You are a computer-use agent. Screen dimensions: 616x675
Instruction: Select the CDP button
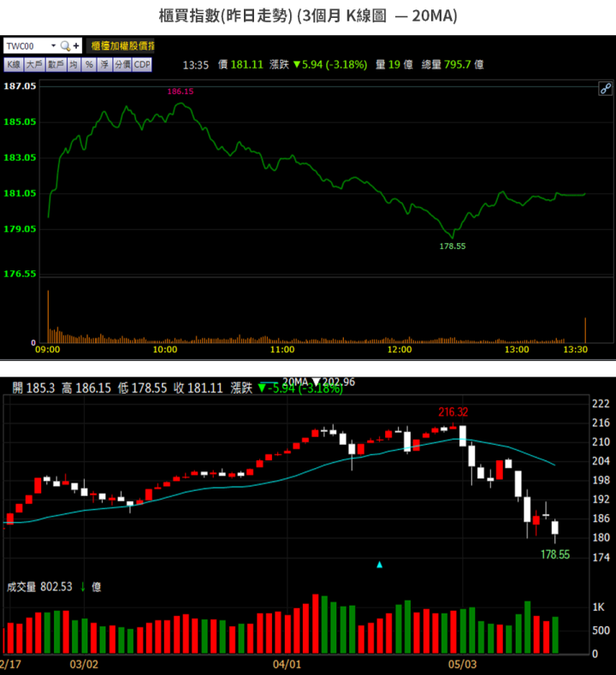pos(142,64)
